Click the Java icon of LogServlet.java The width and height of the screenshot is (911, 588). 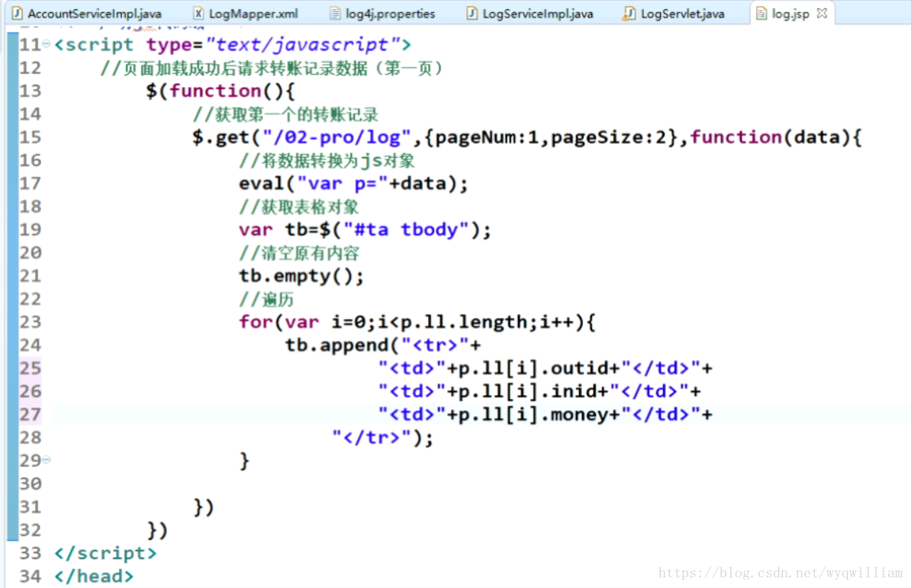[x=629, y=13]
